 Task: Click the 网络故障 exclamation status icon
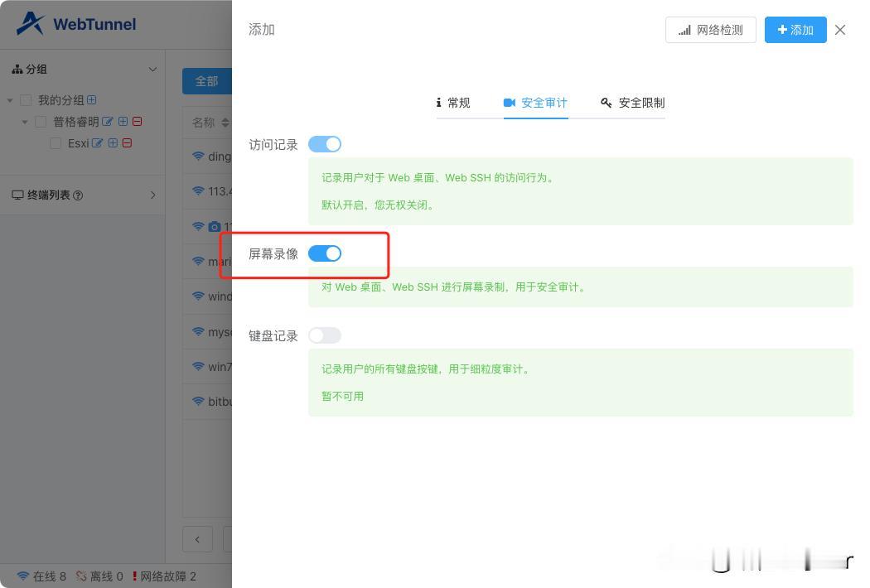134,576
